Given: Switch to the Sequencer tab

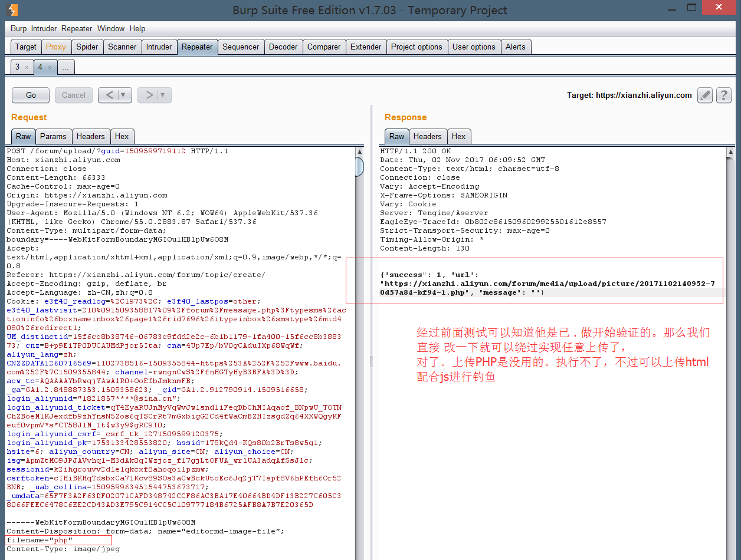Looking at the screenshot, I should coord(241,47).
